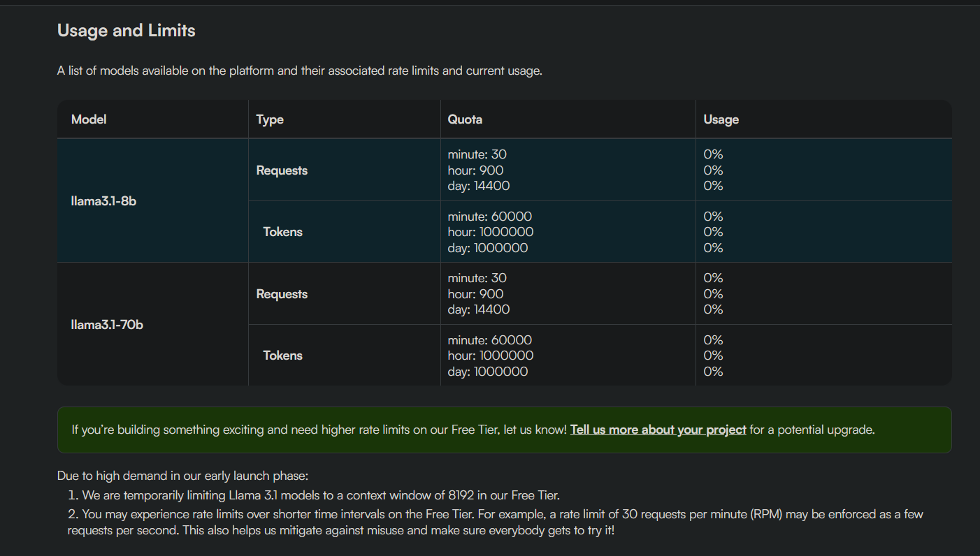Click the Model column header
Viewport: 980px width, 556px height.
click(89, 119)
